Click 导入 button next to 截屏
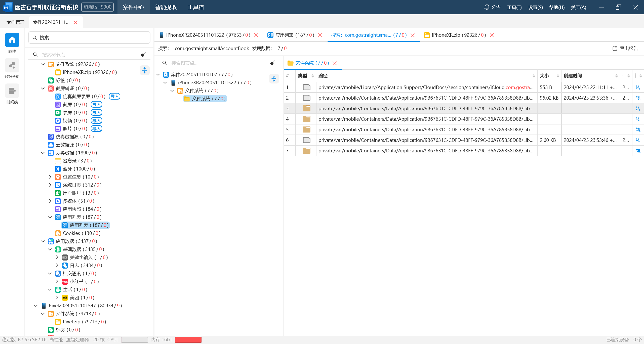This screenshot has width=644, height=344. coord(96,105)
